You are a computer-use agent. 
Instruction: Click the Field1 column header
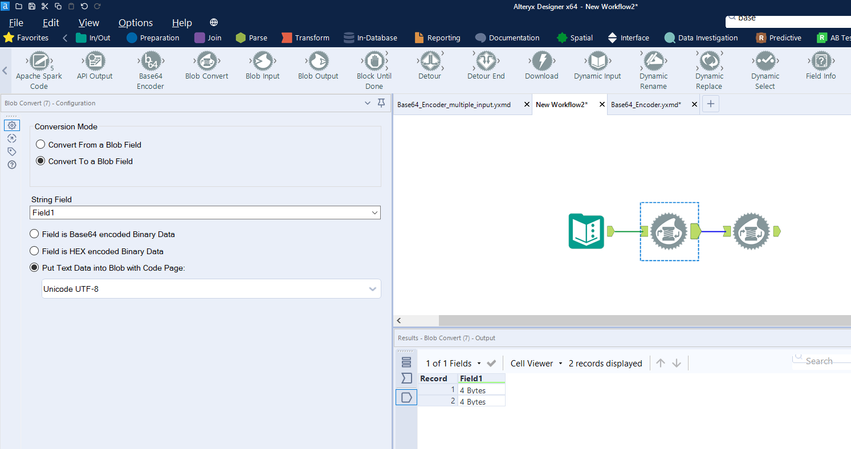[481, 378]
